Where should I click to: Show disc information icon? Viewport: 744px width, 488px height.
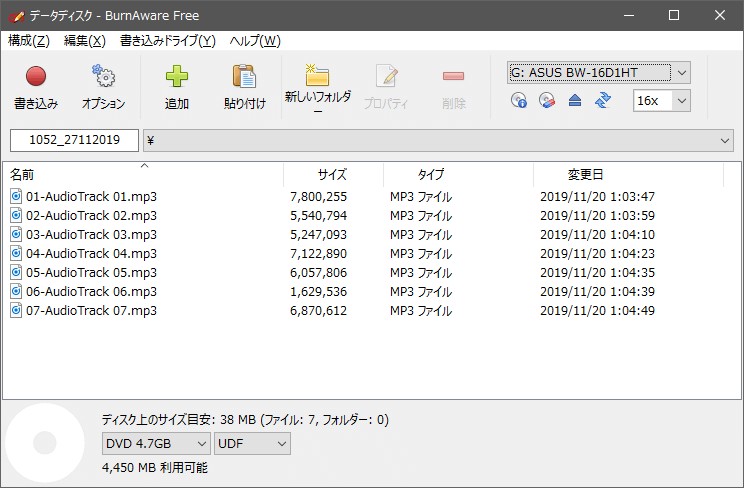519,100
